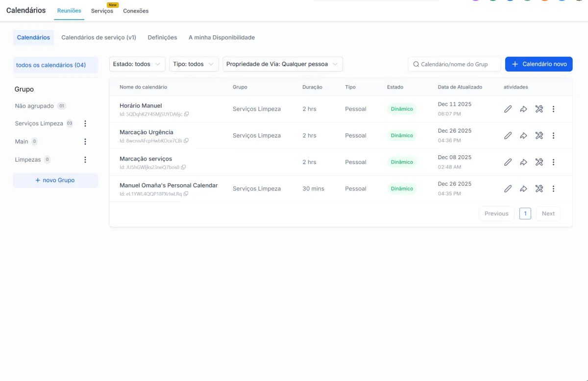Copy the Id of Manuel Omaña's Personal Calendar

point(186,193)
